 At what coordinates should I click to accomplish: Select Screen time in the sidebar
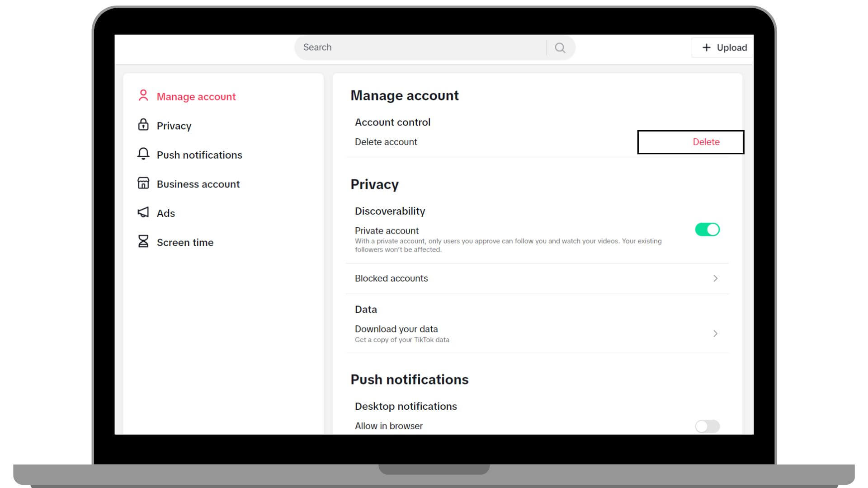(185, 243)
